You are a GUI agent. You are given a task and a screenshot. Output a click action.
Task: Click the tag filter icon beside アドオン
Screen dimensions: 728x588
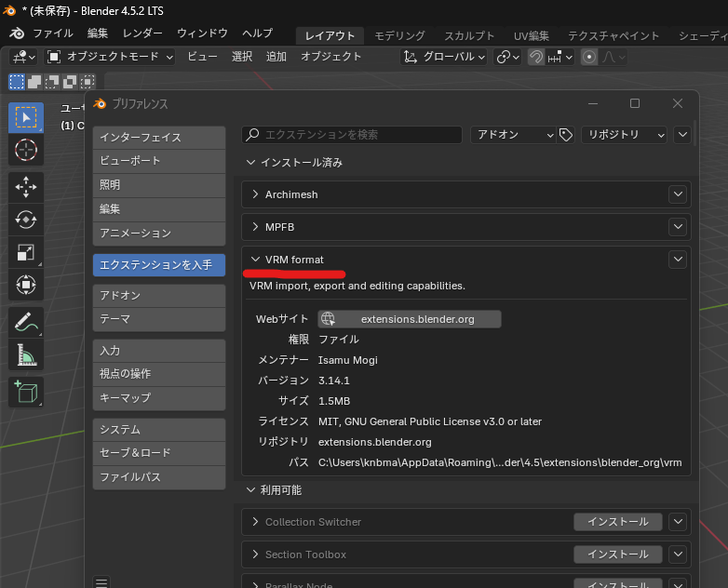[566, 135]
